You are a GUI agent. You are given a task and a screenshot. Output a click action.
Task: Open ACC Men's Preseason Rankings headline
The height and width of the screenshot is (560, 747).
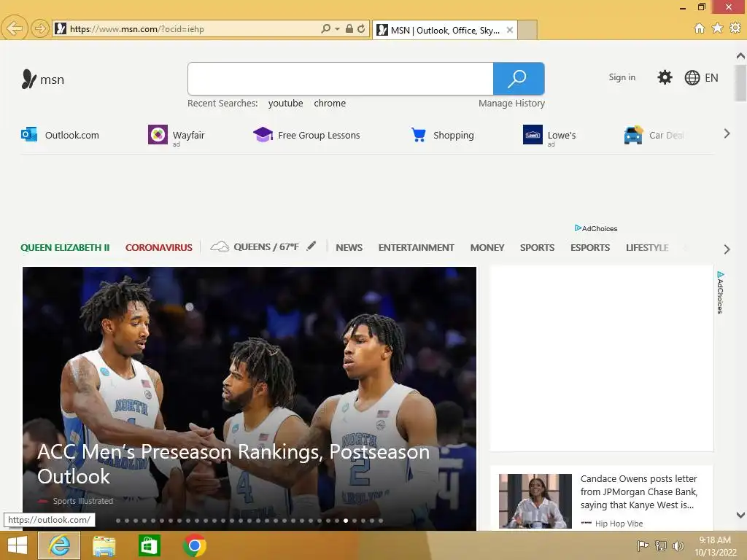click(x=233, y=464)
